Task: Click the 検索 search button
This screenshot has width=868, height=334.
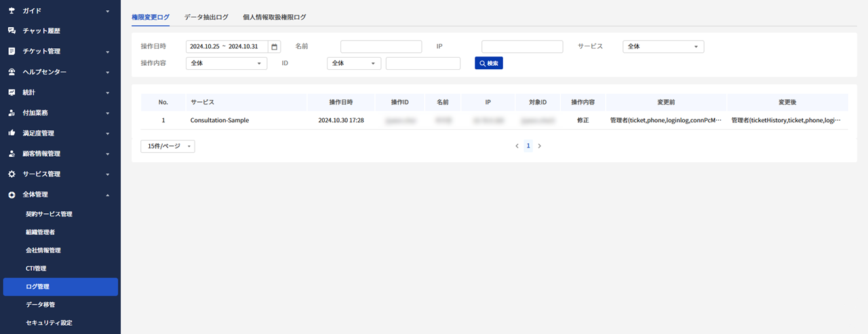Action: click(x=488, y=63)
